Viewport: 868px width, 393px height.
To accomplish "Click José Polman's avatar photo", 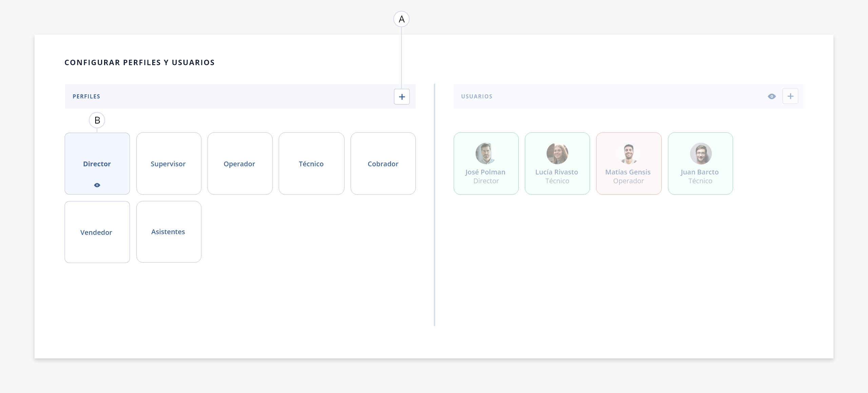I will [x=486, y=153].
